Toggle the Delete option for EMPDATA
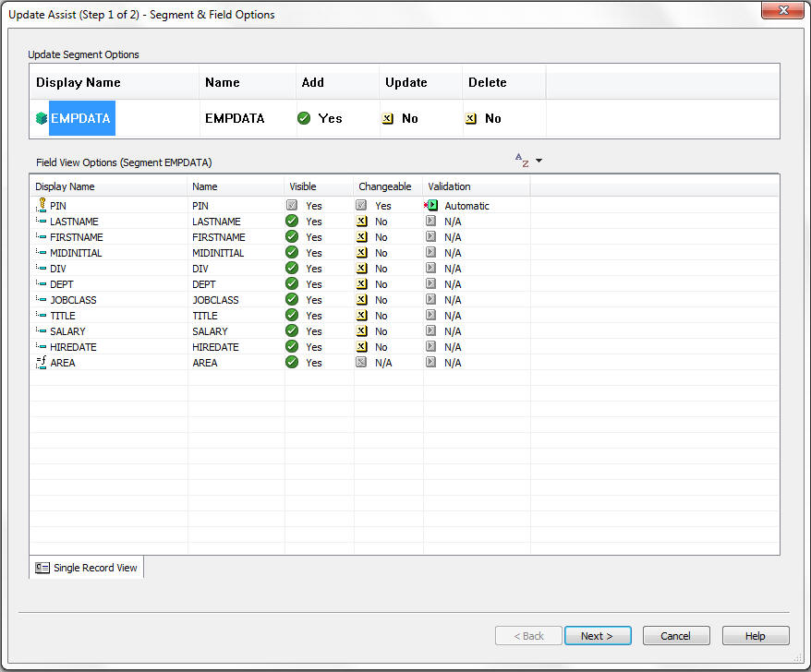The height and width of the screenshot is (672, 811). pyautogui.click(x=471, y=118)
